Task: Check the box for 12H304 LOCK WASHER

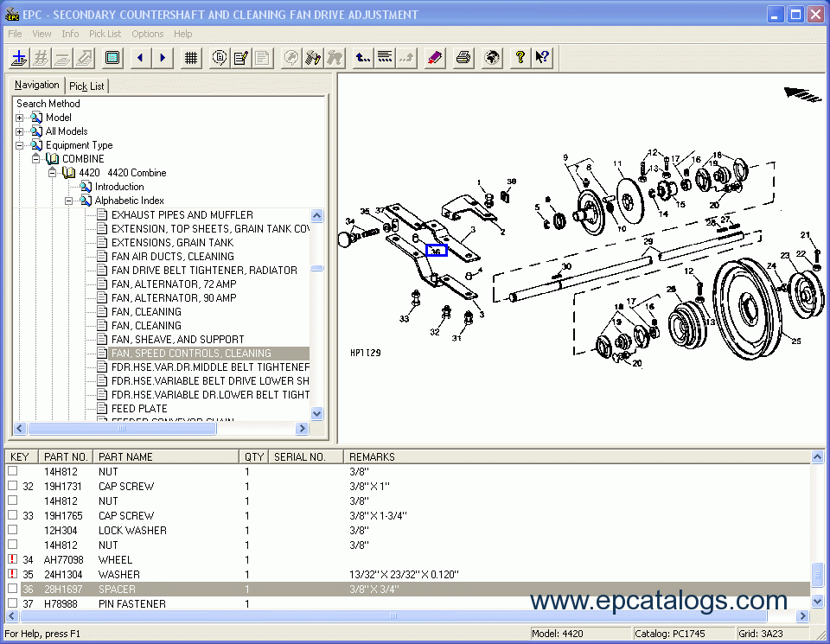Action: pos(13,530)
